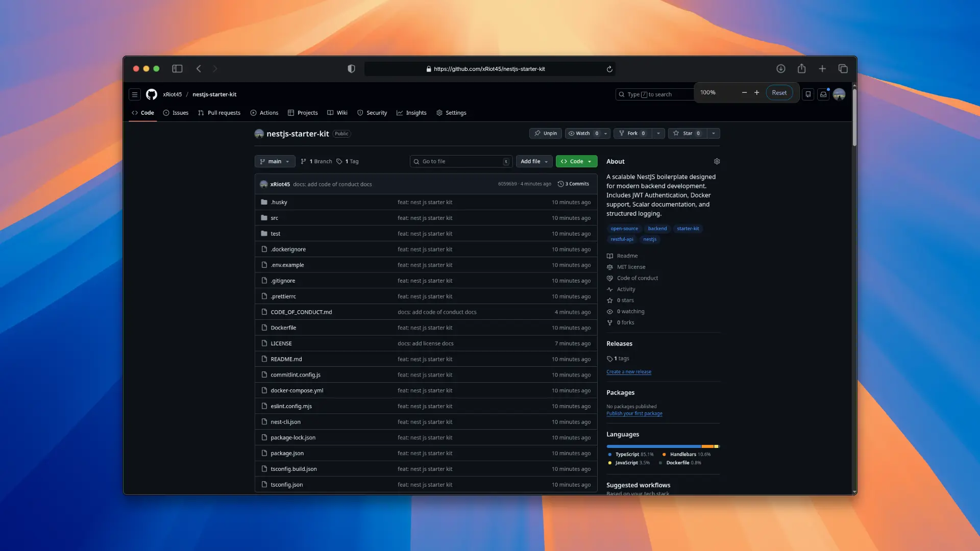Open the hamburger navigation menu icon
This screenshot has width=980, height=551.
point(135,94)
